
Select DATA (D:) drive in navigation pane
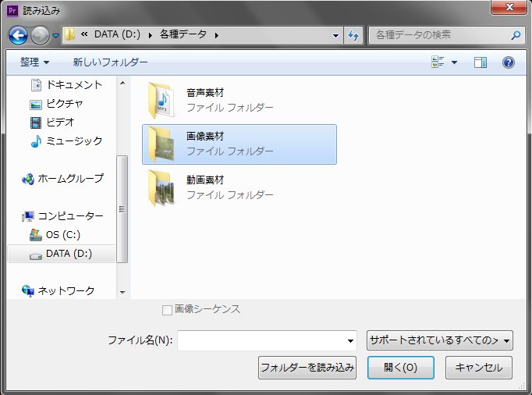(x=61, y=254)
